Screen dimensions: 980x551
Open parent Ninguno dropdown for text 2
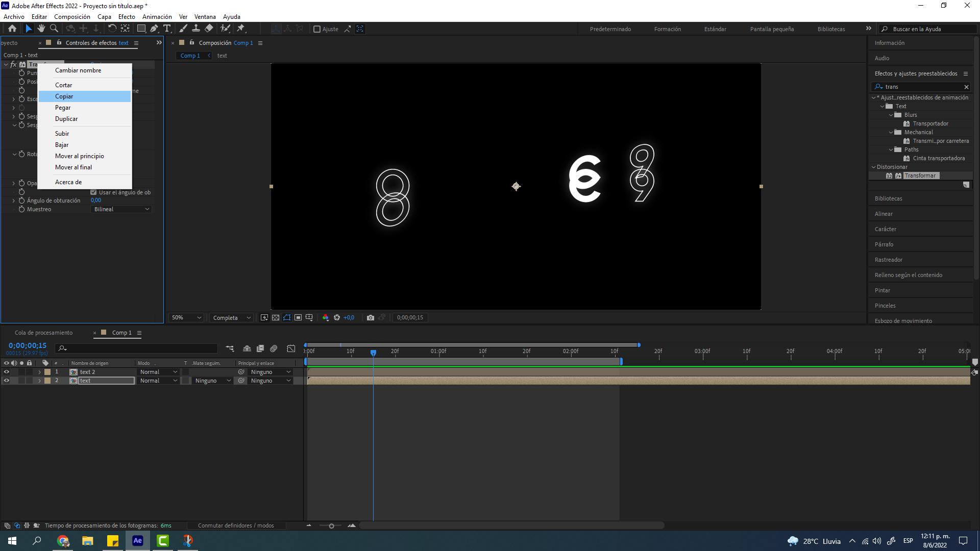click(271, 372)
